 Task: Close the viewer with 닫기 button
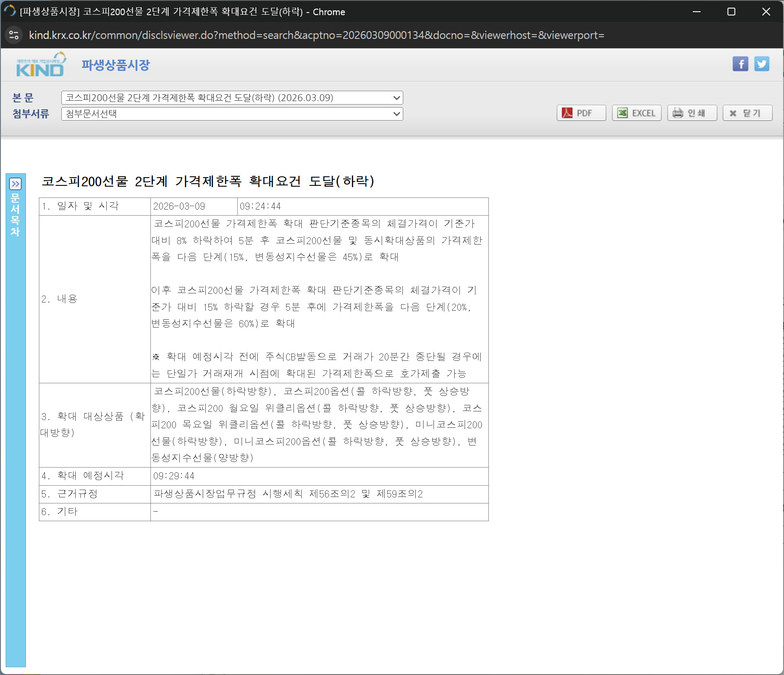click(747, 113)
